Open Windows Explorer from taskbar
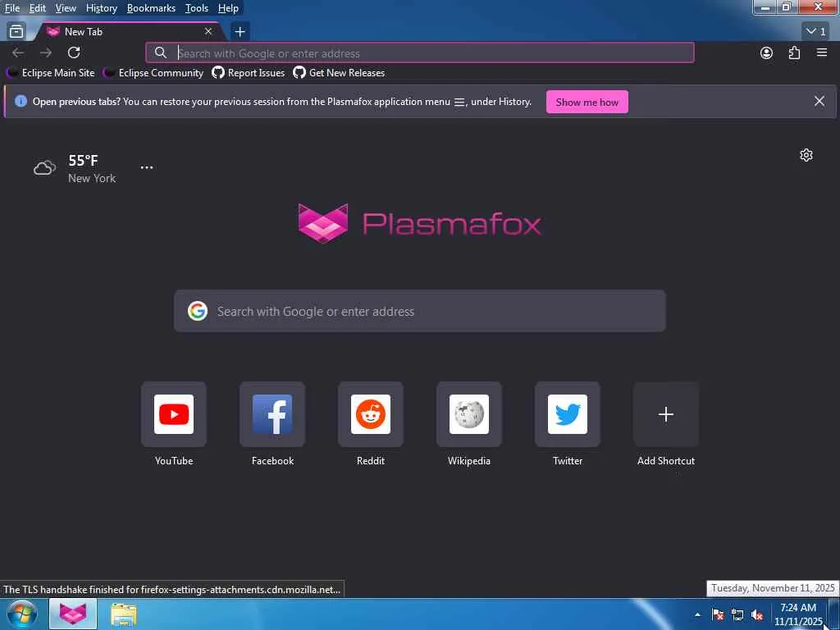 pyautogui.click(x=124, y=615)
